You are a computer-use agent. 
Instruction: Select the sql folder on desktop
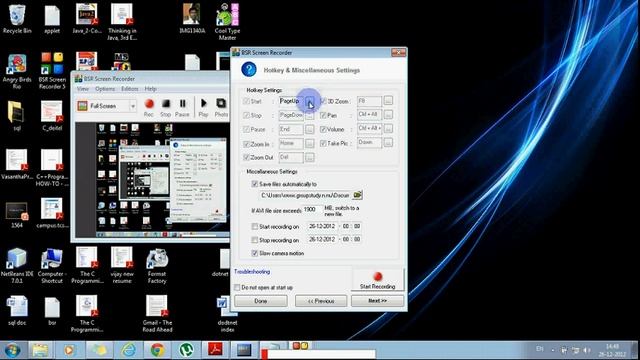coord(17,116)
